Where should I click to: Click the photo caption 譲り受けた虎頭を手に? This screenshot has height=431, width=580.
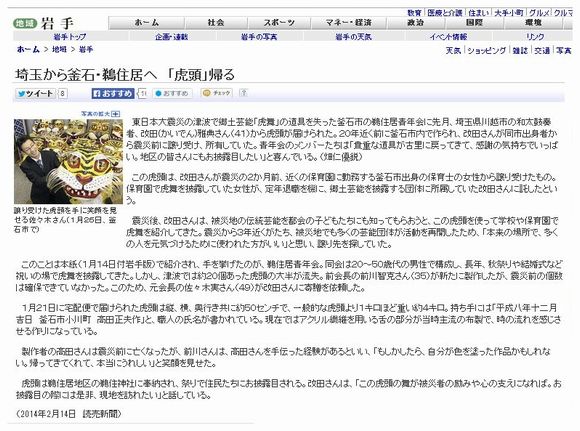[x=65, y=220]
